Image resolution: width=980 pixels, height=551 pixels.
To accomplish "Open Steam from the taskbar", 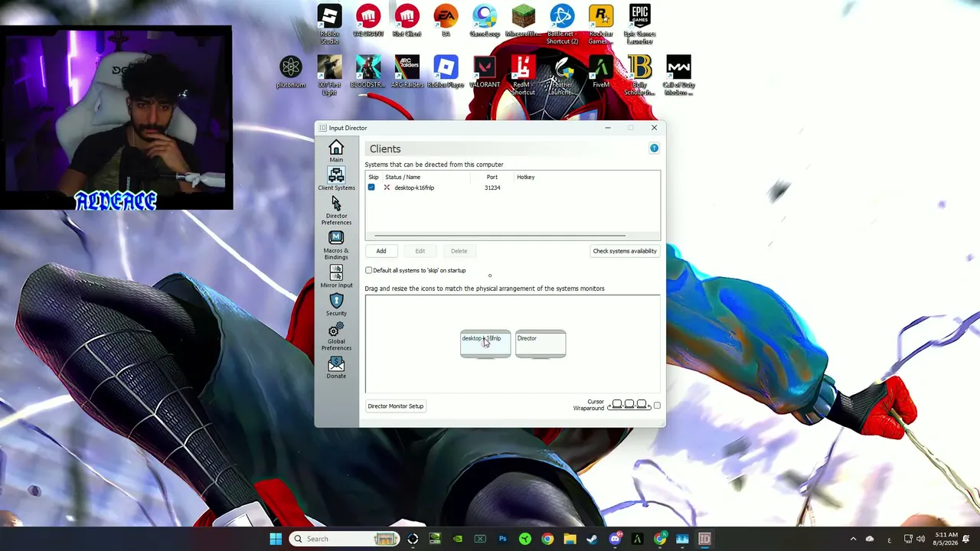I will click(592, 539).
